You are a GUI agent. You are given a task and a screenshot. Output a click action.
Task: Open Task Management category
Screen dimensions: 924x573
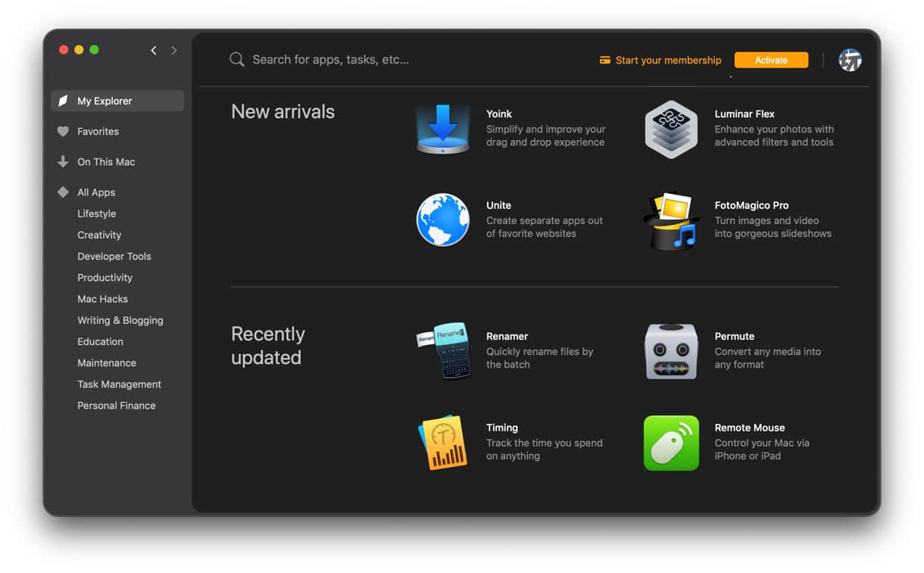(x=119, y=384)
